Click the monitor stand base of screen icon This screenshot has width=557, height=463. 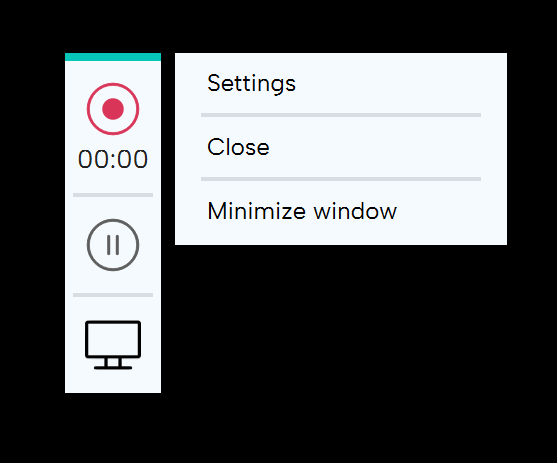[113, 367]
